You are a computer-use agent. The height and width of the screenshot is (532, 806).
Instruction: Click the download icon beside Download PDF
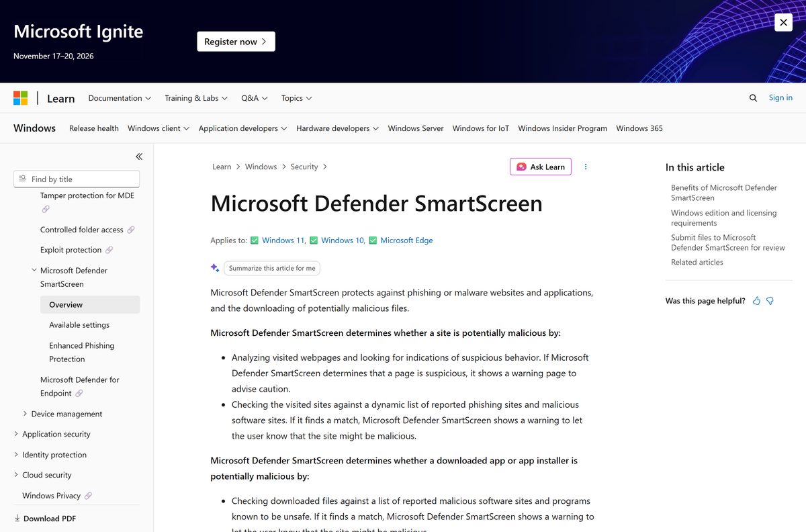(x=17, y=519)
